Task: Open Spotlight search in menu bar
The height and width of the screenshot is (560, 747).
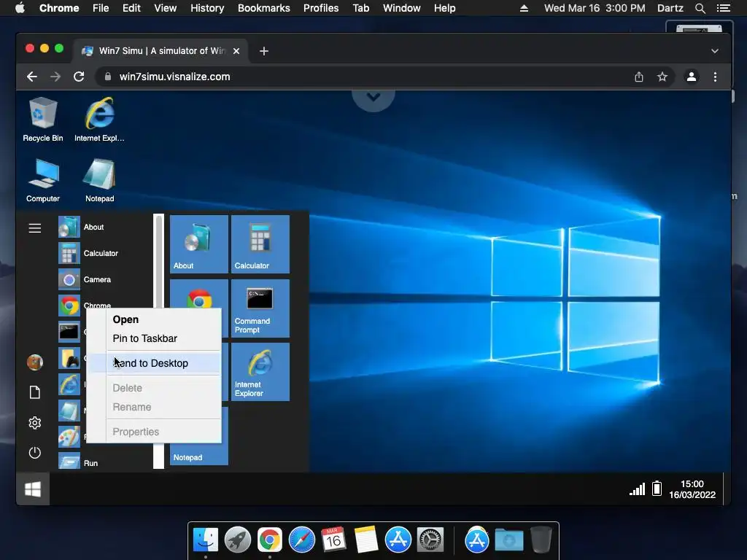Action: [x=700, y=8]
